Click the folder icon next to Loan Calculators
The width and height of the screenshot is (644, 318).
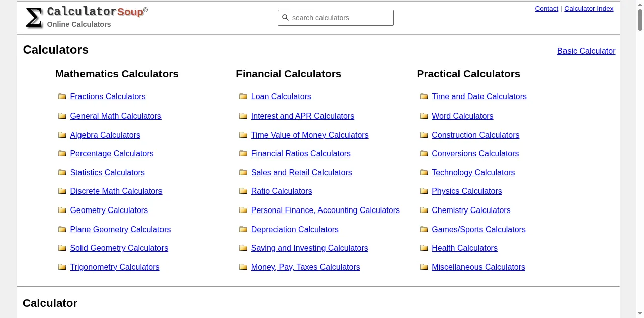click(x=243, y=96)
